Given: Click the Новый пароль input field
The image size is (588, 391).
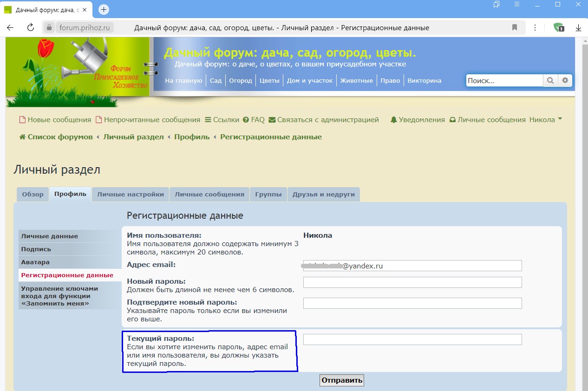Looking at the screenshot, I should (x=412, y=282).
